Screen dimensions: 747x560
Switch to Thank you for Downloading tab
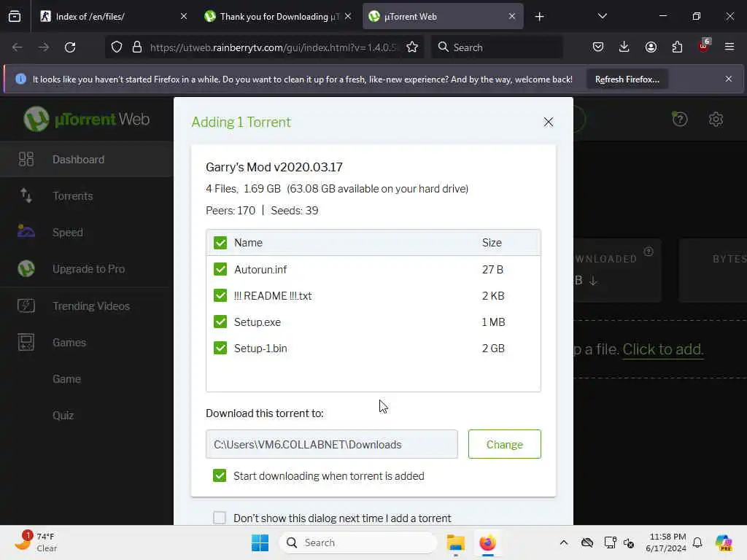point(279,16)
